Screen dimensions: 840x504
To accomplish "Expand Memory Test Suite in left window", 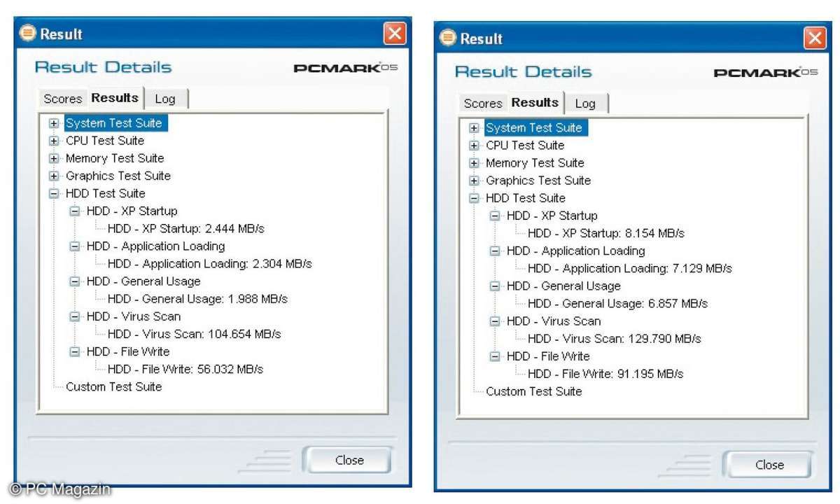I will 54,158.
